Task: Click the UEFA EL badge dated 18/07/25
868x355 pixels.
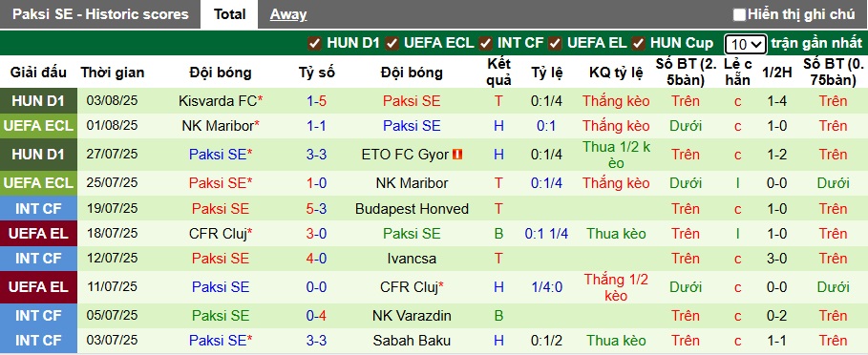Action: click(x=38, y=234)
